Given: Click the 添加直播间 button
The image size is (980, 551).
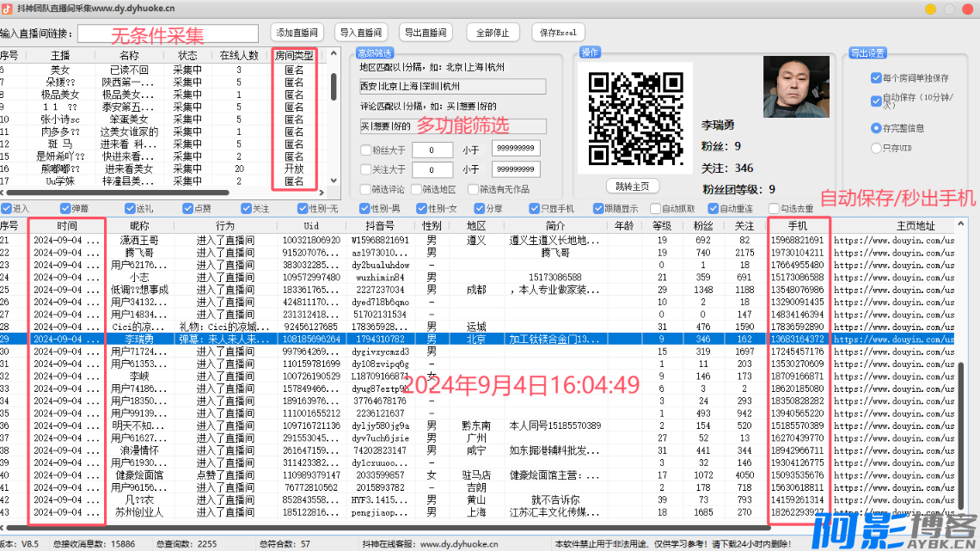Looking at the screenshot, I should pos(297,33).
